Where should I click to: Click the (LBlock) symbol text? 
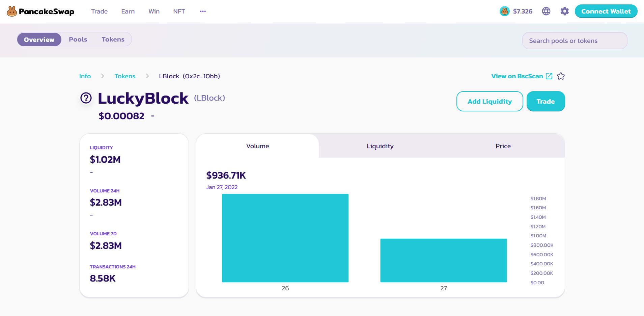[209, 98]
